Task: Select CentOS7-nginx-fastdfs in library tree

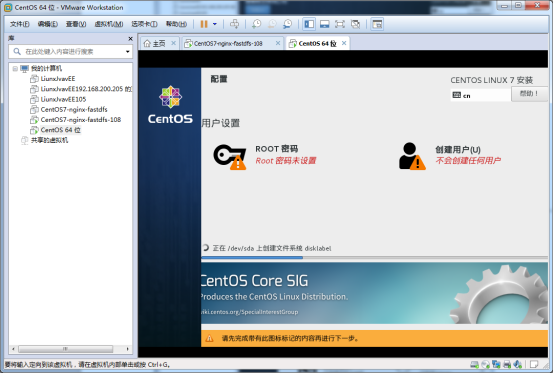Action: pos(74,109)
